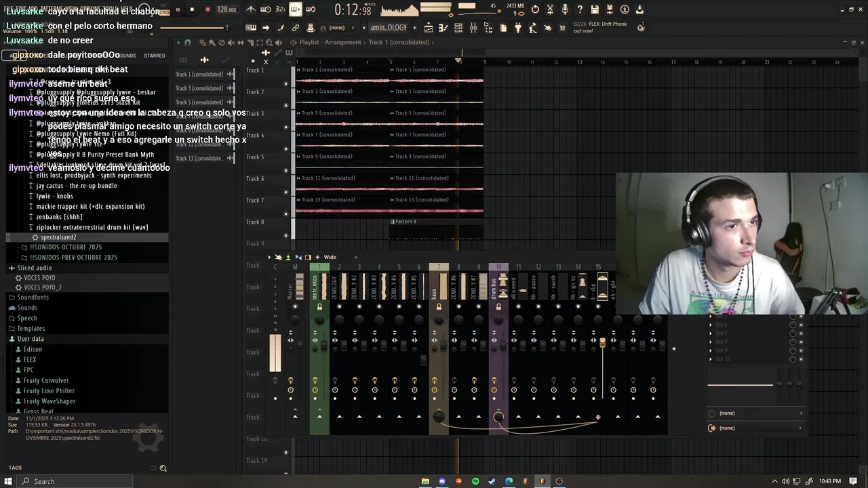Open the amin..OLOGY pattern selector

click(x=389, y=28)
